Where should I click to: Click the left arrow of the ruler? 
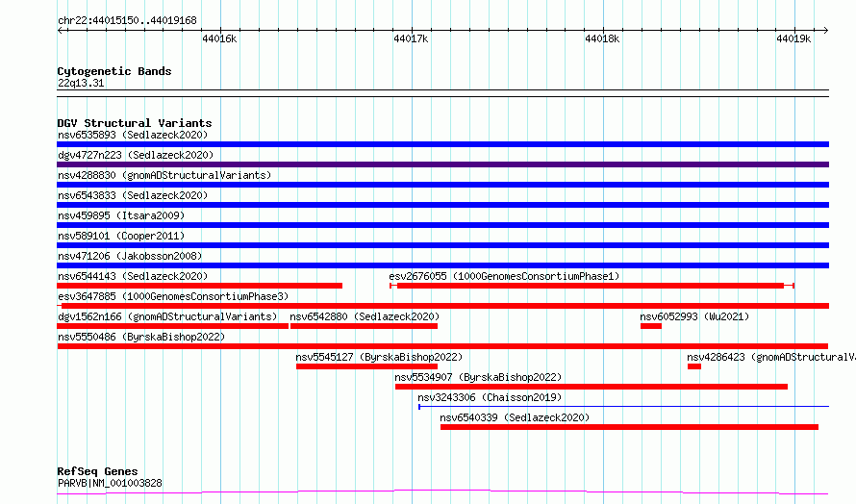click(x=60, y=30)
